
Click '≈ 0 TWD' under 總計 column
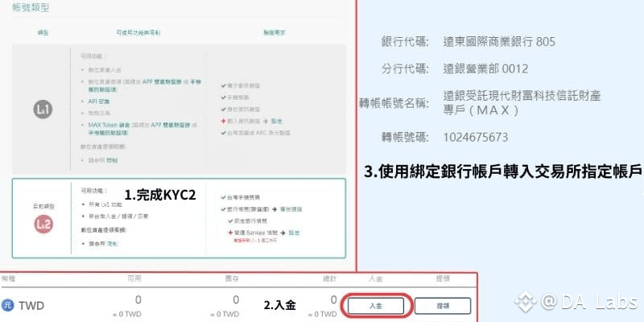pos(323,315)
